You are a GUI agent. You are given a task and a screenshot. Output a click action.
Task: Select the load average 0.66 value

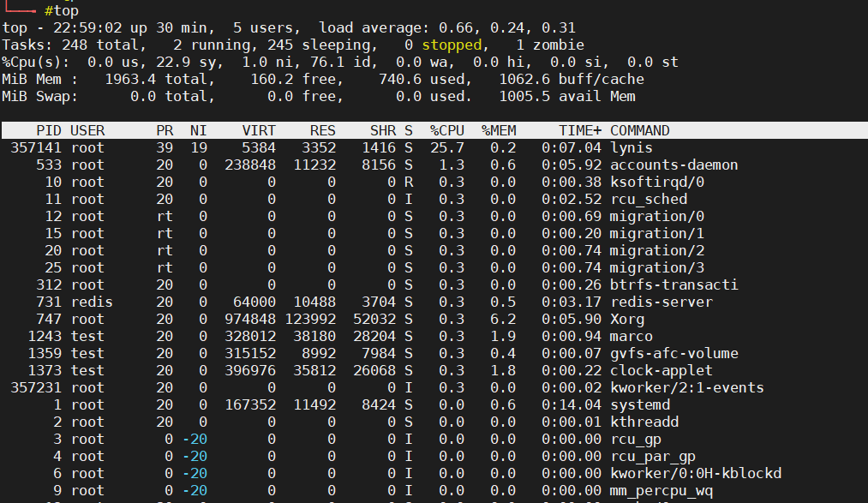click(x=456, y=27)
